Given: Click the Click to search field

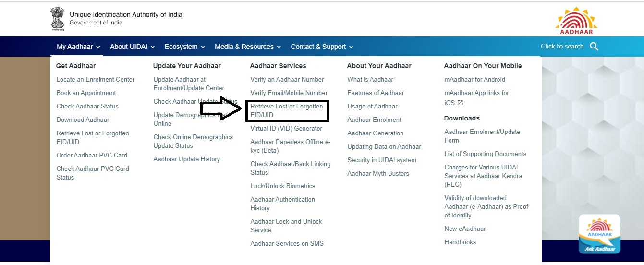Looking at the screenshot, I should [562, 47].
